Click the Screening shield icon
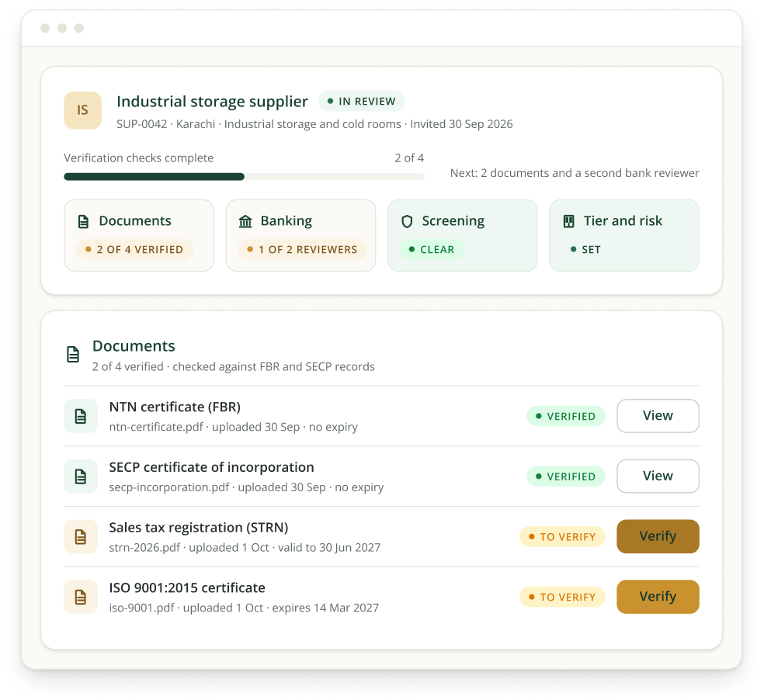Viewport: 764px width, 700px height. [407, 222]
